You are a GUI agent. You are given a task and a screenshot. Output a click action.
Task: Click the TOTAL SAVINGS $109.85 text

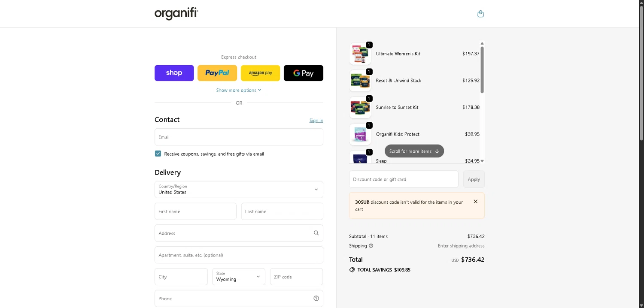pos(384,270)
